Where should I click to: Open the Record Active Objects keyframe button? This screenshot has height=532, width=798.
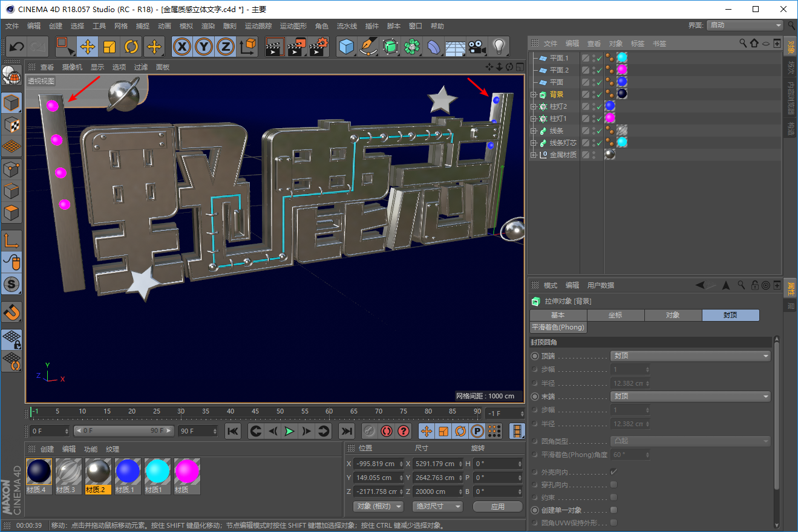pos(370,431)
